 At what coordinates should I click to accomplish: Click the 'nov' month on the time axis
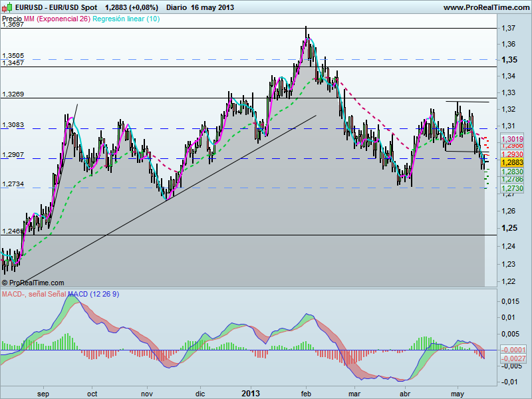pyautogui.click(x=147, y=394)
